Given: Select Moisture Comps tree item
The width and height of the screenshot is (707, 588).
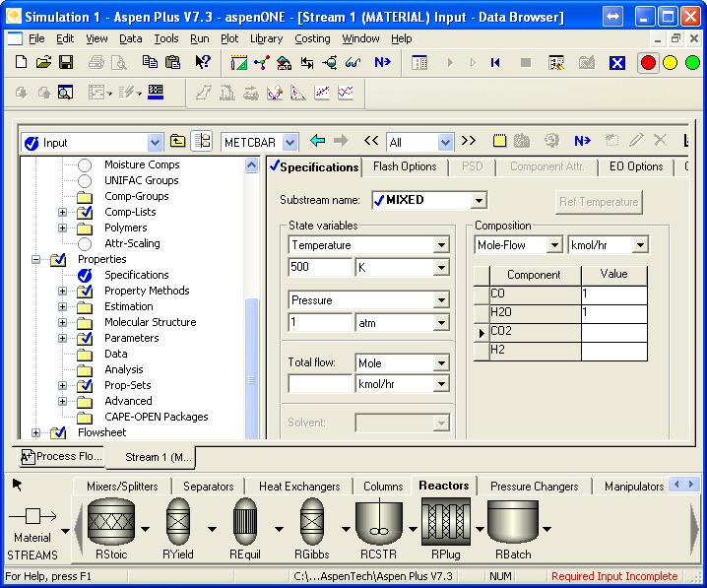Looking at the screenshot, I should coord(142,164).
